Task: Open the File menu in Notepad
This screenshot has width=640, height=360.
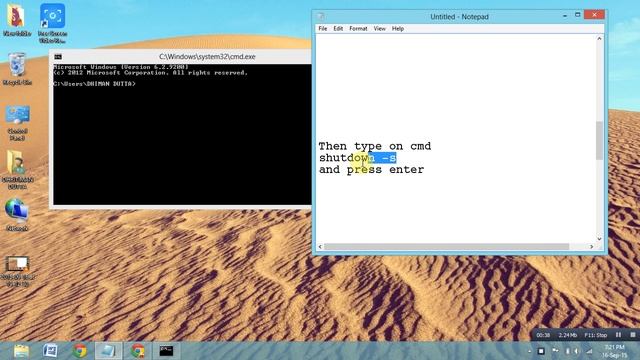Action: coord(322,29)
